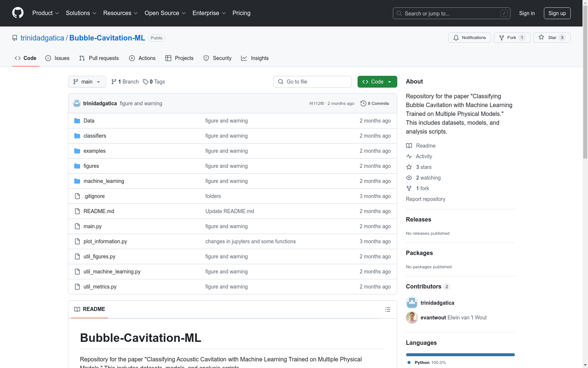Image resolution: width=588 pixels, height=368 pixels.
Task: Open the Insights tab
Action: tap(255, 58)
